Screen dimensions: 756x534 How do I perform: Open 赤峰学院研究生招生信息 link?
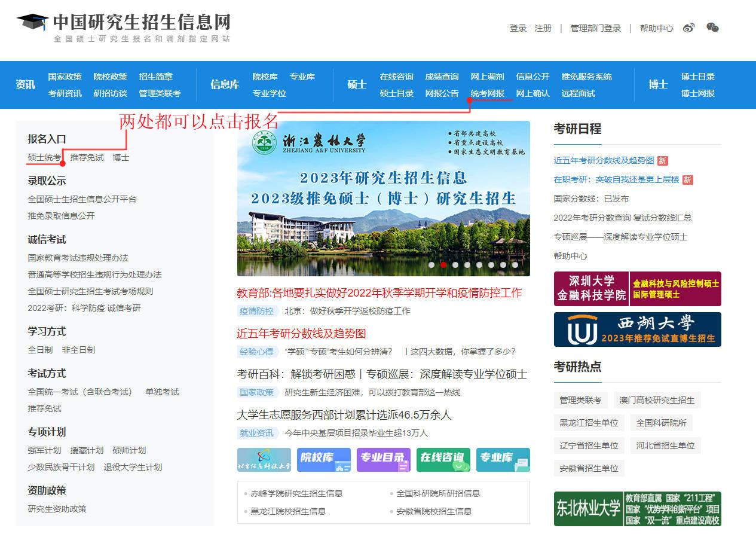[x=296, y=493]
